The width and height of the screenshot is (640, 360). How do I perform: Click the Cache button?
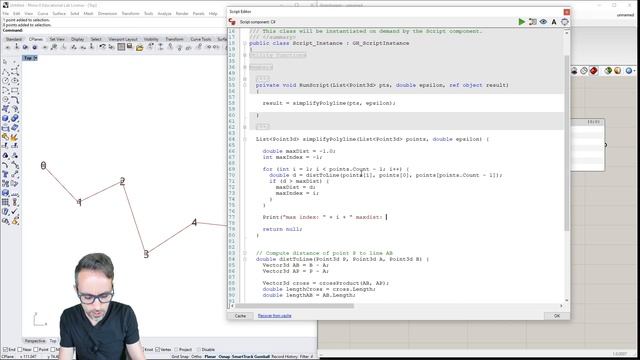point(240,316)
